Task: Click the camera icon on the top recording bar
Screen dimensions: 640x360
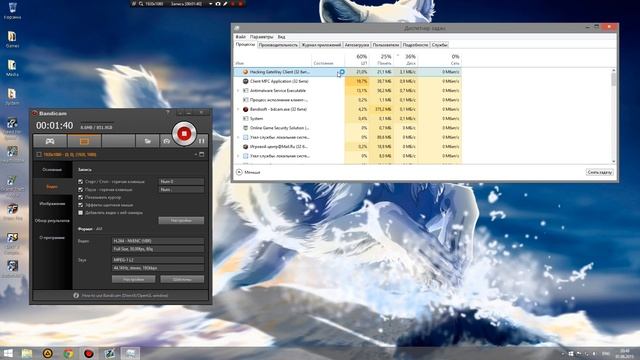Action: 218,4
